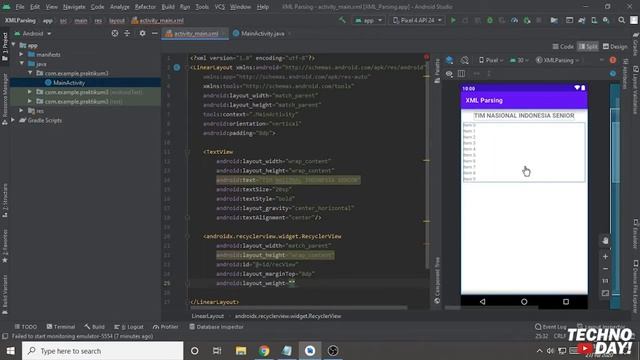Open AVD Manager from the toolbar
Viewport: 640px width, 360px height.
tap(594, 20)
